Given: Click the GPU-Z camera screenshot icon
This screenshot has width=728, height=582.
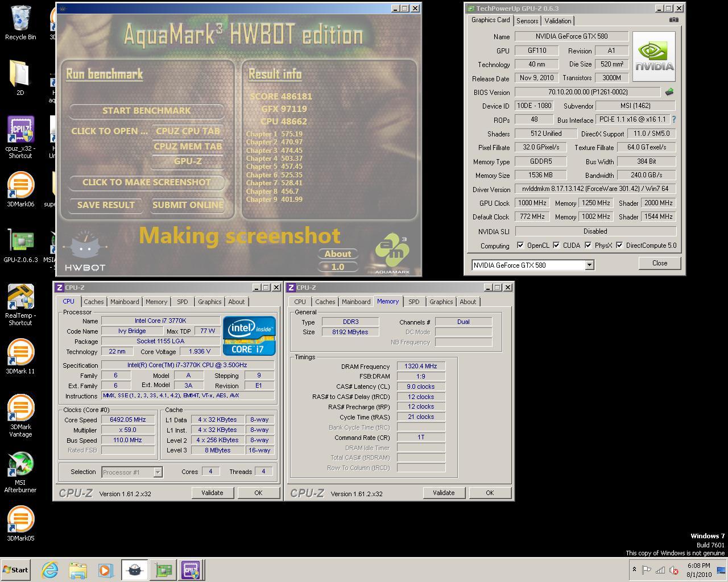Looking at the screenshot, I should [x=673, y=19].
